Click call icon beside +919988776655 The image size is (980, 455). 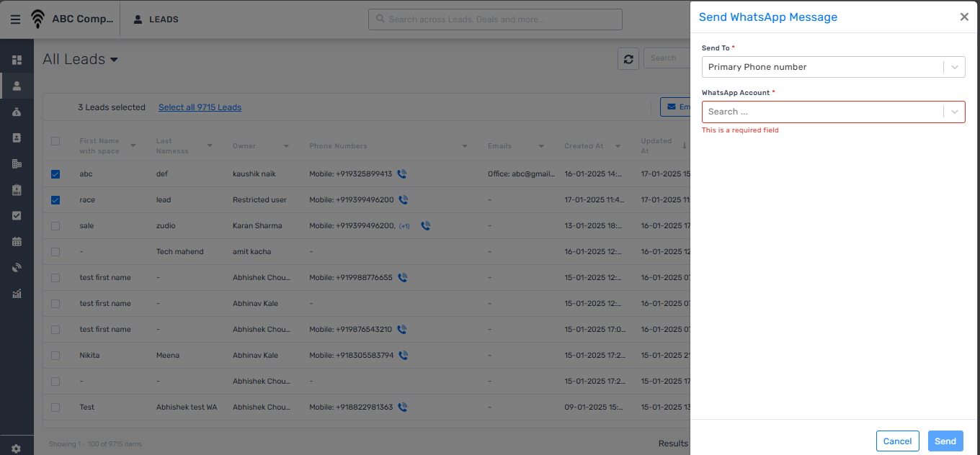(402, 277)
